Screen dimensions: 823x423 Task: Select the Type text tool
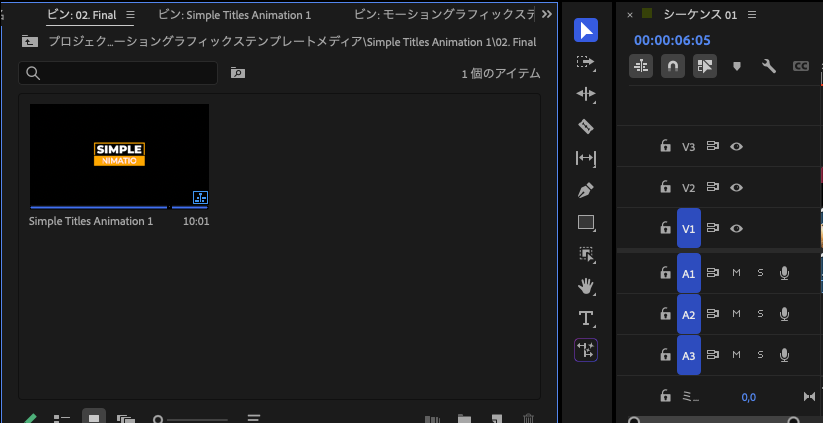[x=586, y=318]
